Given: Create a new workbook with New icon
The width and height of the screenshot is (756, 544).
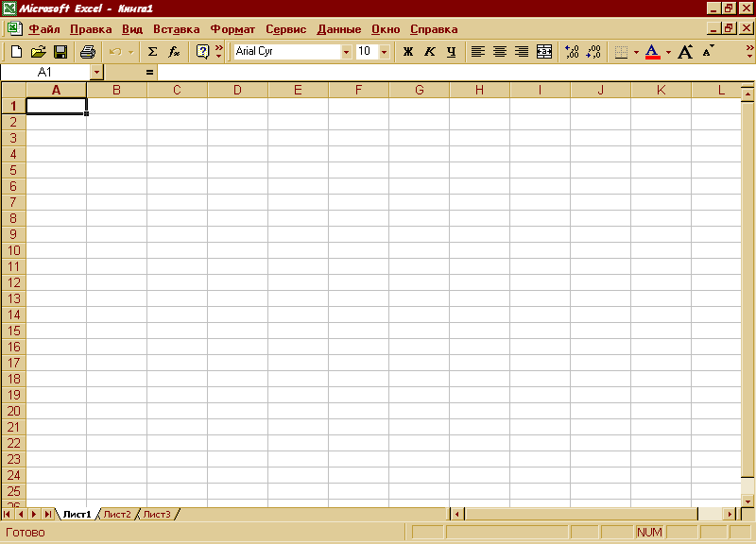Looking at the screenshot, I should pyautogui.click(x=16, y=52).
